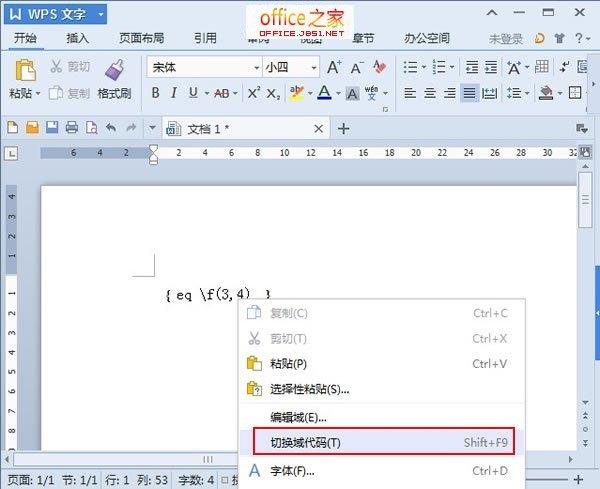Viewport: 600px width, 489px height.
Task: Select 粘贴(P) in the context menu
Action: pos(382,363)
